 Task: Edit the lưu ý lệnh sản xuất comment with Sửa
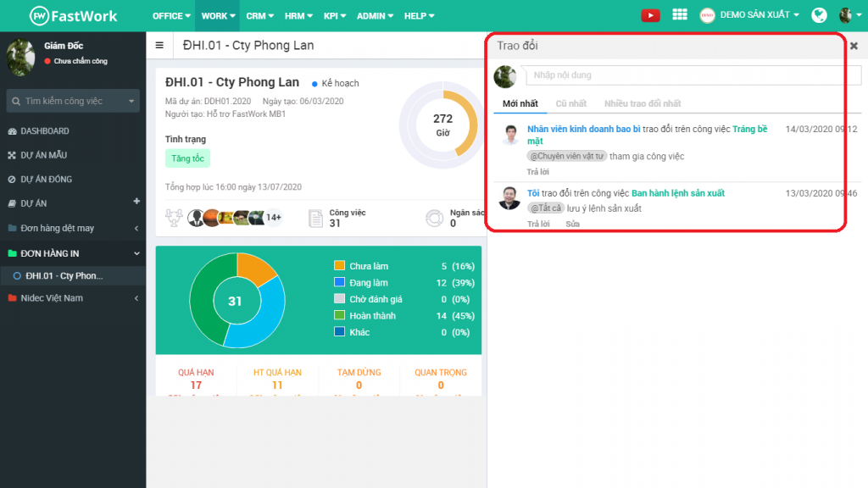tap(572, 224)
